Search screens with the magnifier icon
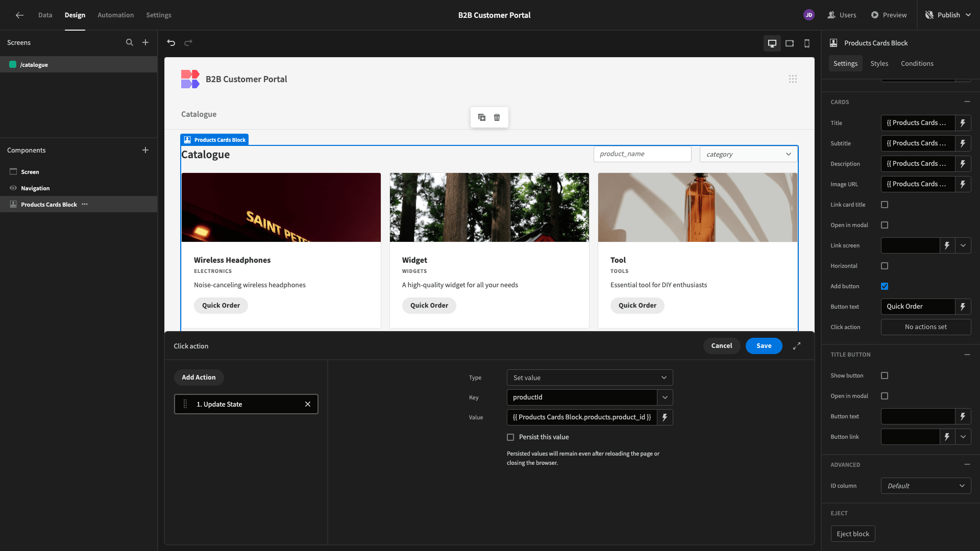The height and width of the screenshot is (551, 980). (130, 42)
